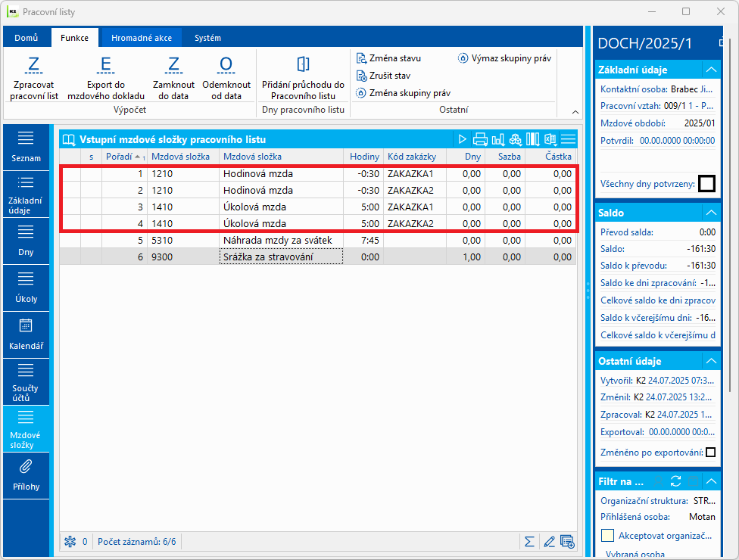Viewport: 739px width, 560px height.
Task: Click the Hodiny column header
Action: click(364, 157)
